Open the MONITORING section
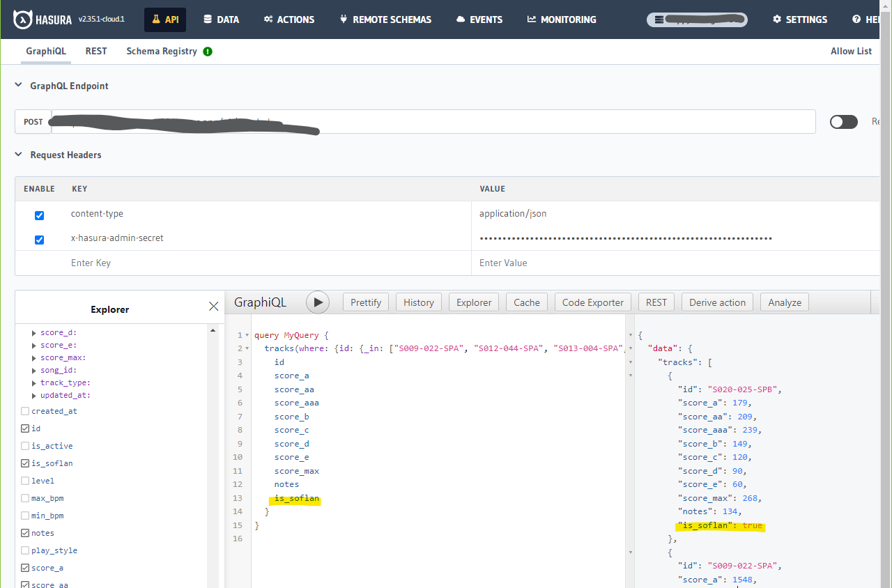 coord(562,20)
